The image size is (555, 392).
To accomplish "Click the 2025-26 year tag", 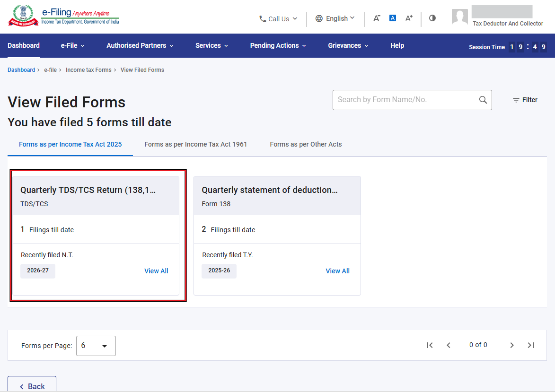I will click(x=219, y=270).
